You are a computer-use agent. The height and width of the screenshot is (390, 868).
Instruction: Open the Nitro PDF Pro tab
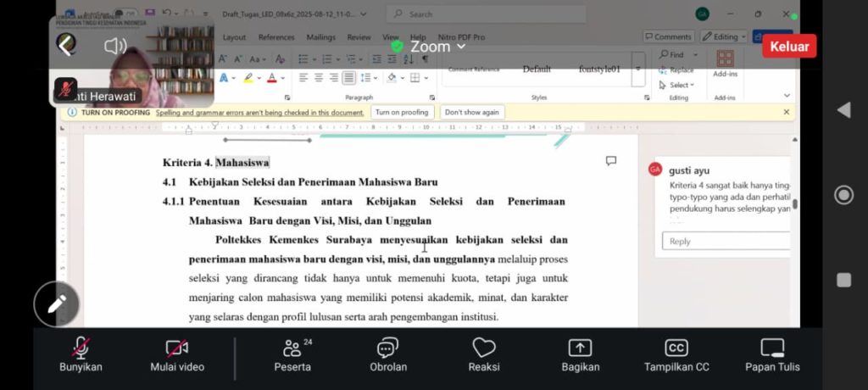[461, 37]
